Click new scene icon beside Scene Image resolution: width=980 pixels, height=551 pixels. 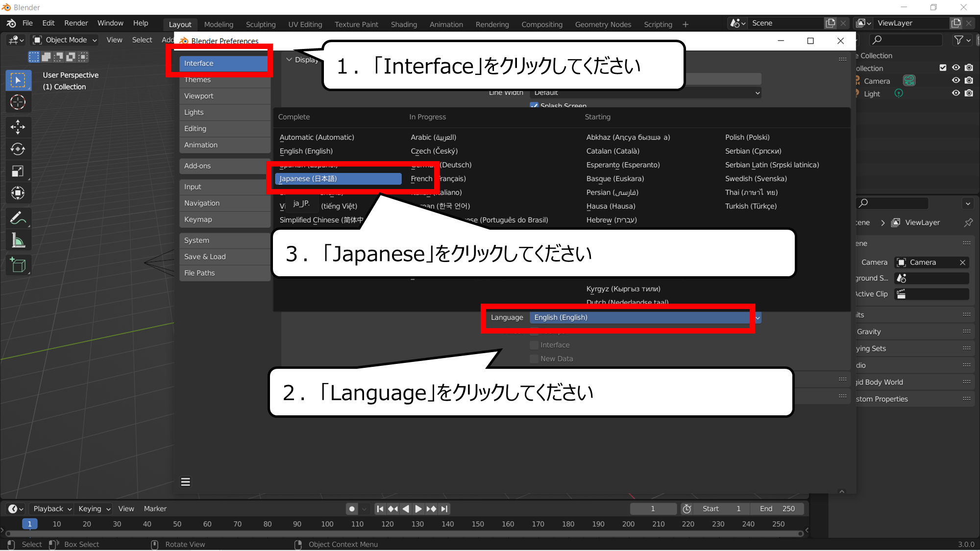[x=830, y=23]
